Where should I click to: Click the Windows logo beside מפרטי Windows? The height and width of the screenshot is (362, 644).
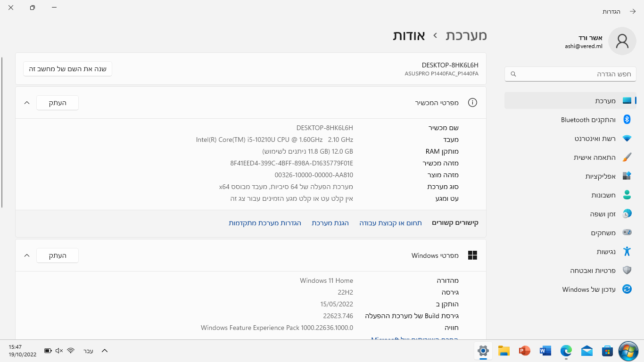tap(472, 255)
